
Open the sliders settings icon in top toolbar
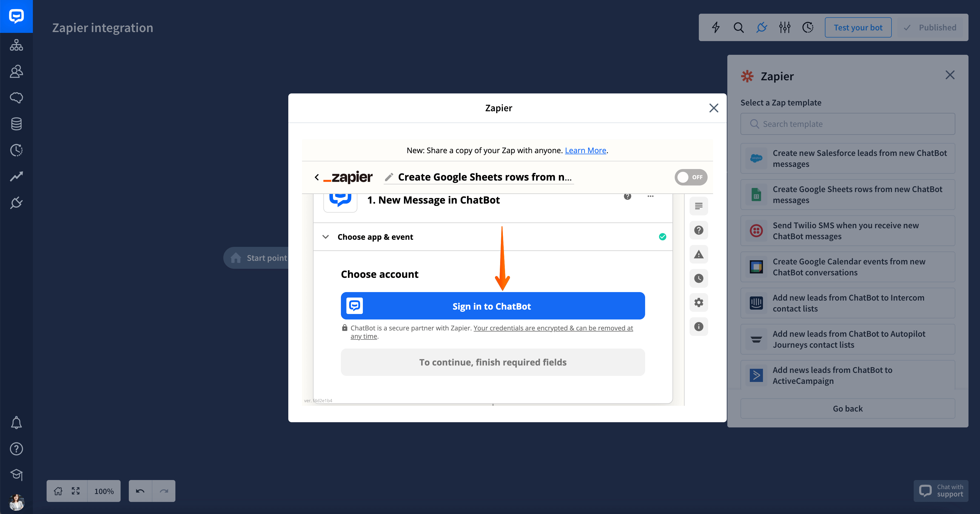click(x=784, y=27)
